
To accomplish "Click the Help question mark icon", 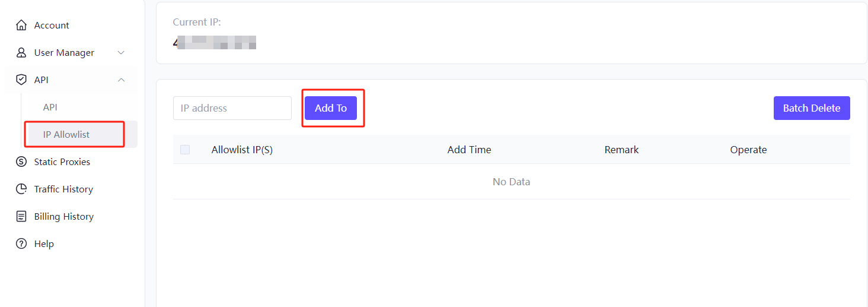I will [21, 244].
